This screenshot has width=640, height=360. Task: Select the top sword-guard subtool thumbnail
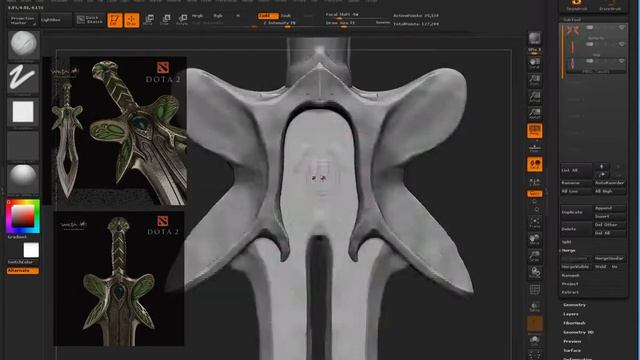click(x=573, y=30)
